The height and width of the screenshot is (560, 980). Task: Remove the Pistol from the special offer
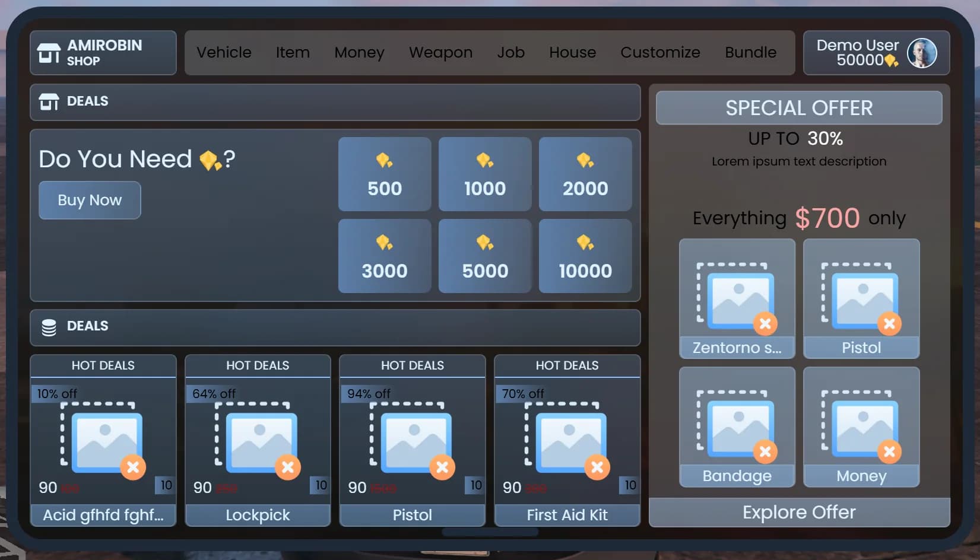click(890, 324)
